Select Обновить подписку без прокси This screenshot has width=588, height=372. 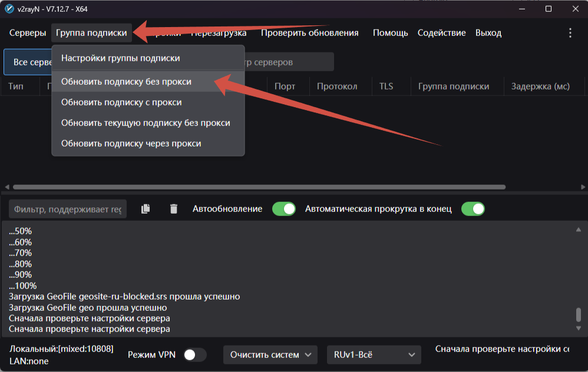point(148,82)
